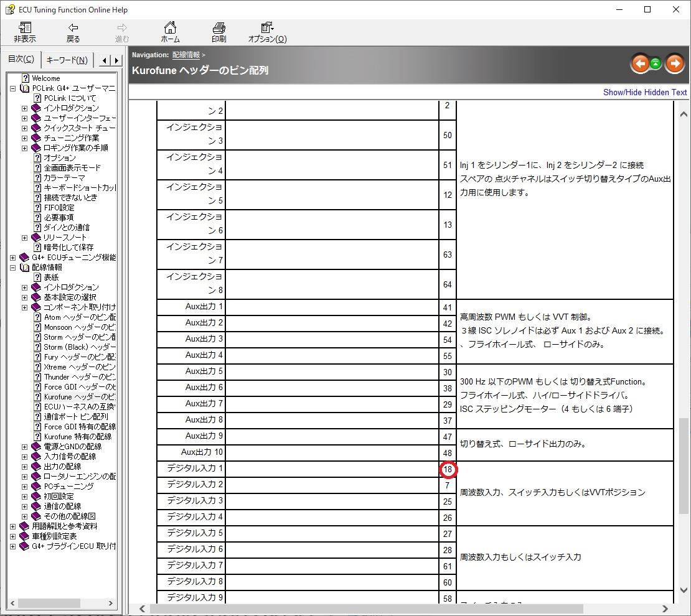Click the PCLink について page icon

[x=37, y=98]
